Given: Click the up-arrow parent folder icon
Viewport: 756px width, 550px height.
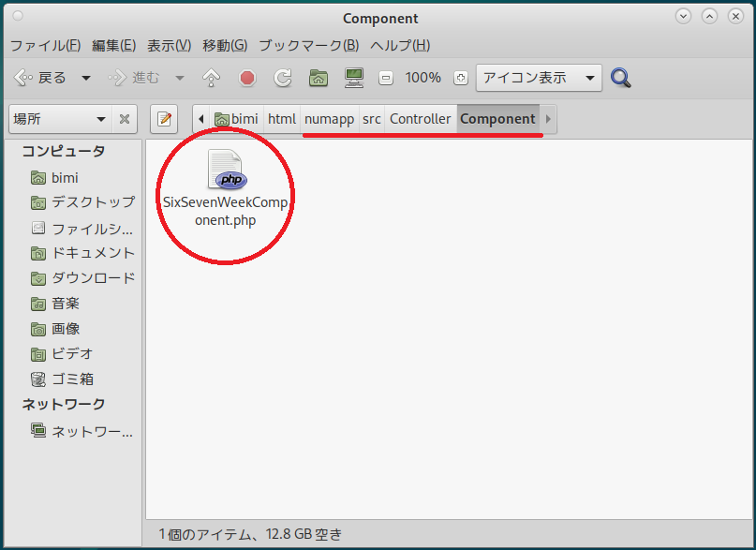Looking at the screenshot, I should point(212,78).
